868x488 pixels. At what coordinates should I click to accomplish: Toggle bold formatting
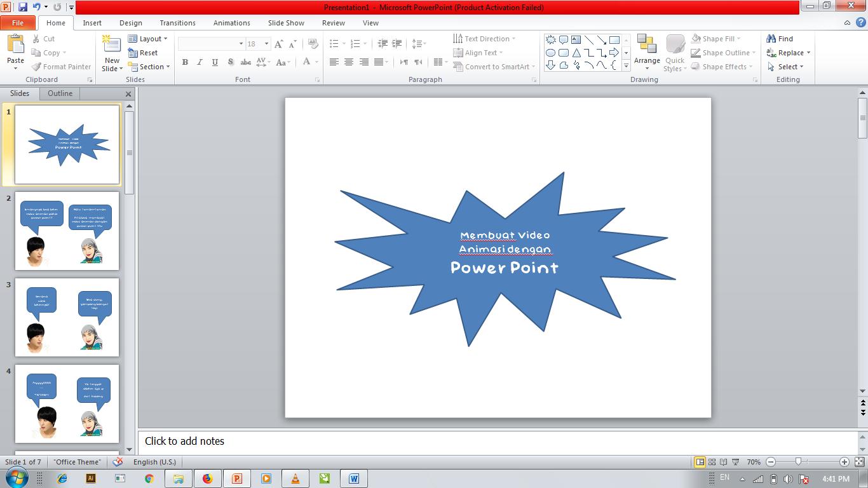[x=185, y=62]
